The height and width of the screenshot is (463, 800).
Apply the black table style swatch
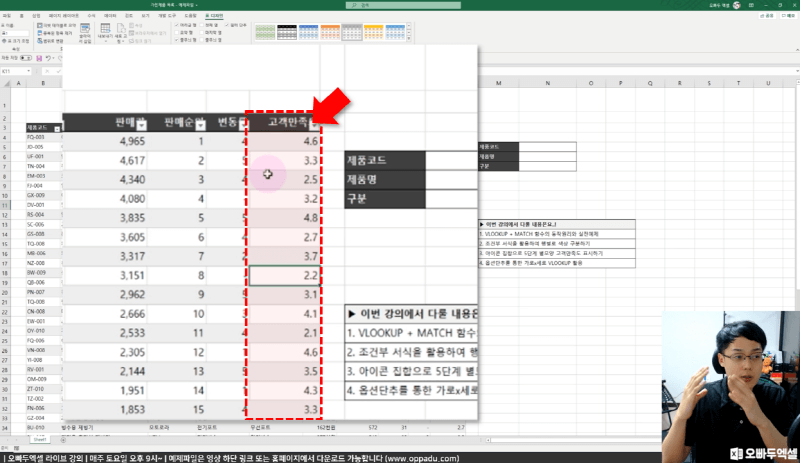[x=287, y=32]
